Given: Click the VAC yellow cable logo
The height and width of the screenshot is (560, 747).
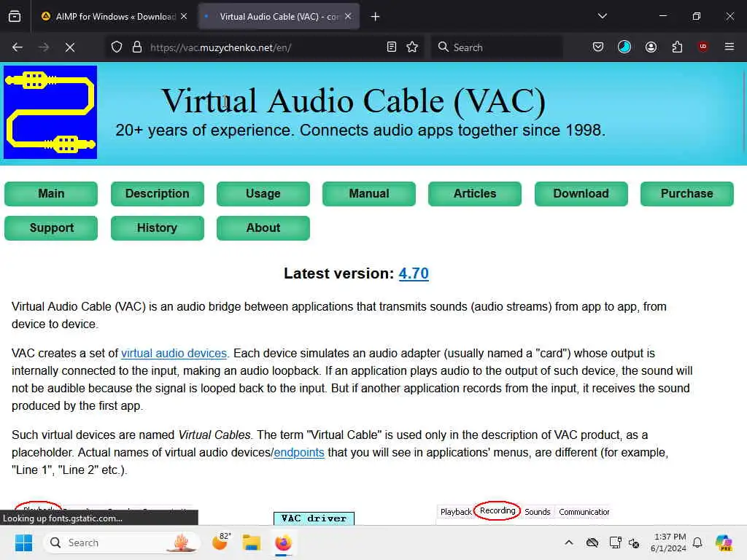Looking at the screenshot, I should [50, 112].
